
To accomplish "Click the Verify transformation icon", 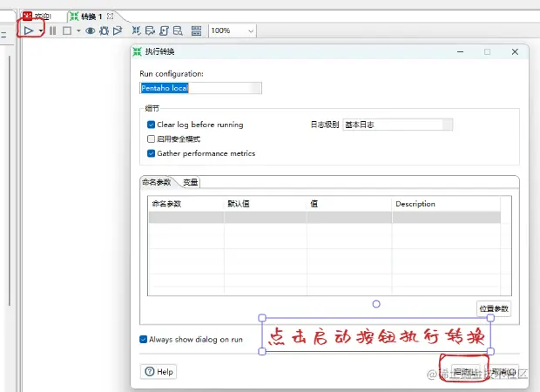I will point(137,30).
